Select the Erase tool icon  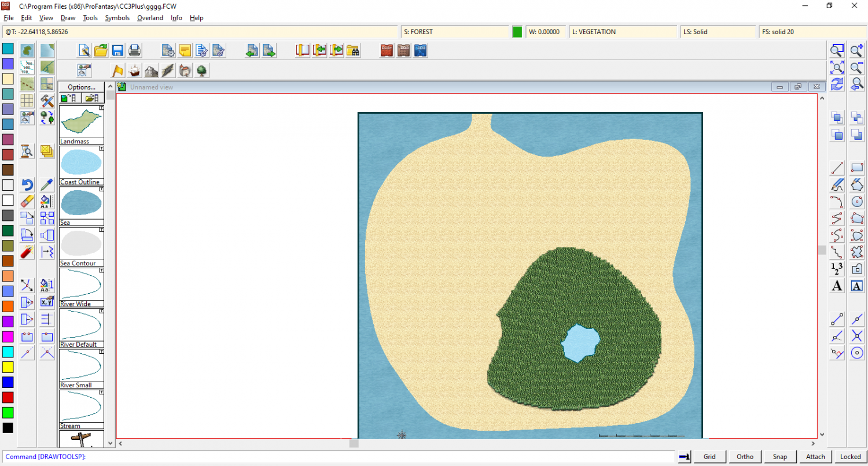click(x=27, y=202)
